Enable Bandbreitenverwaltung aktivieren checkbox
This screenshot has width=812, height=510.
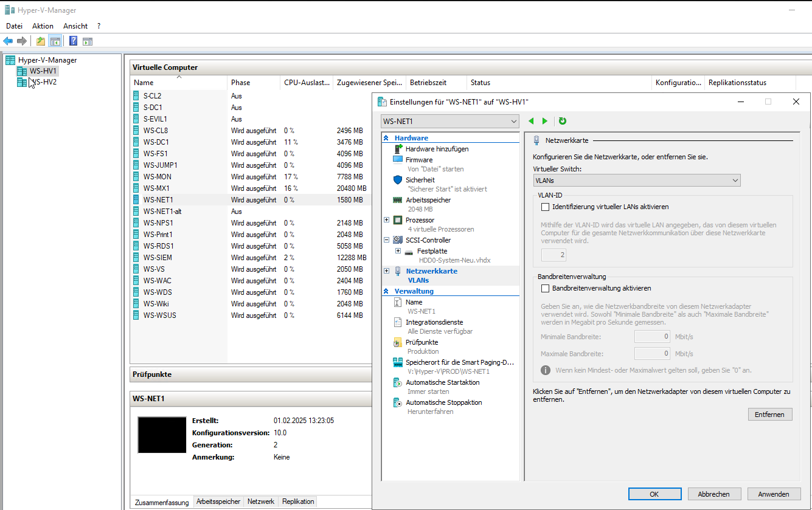[545, 288]
